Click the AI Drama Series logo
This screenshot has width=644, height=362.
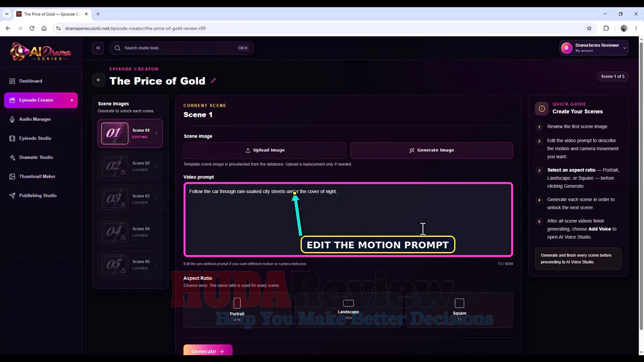point(40,52)
